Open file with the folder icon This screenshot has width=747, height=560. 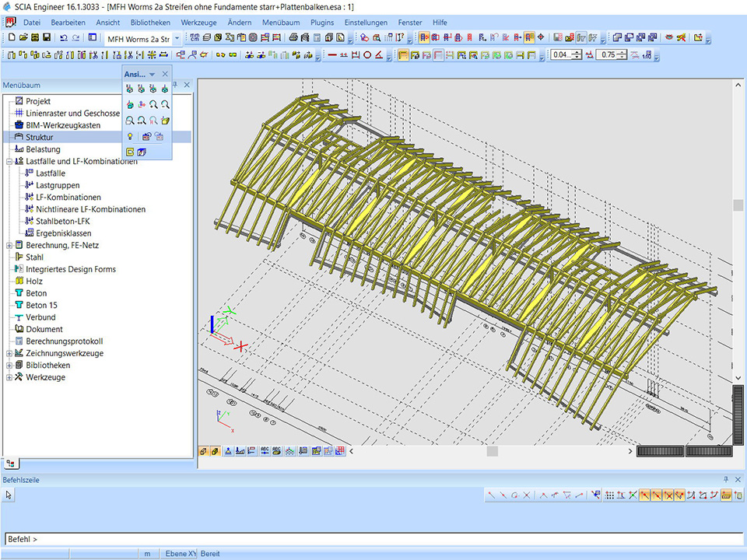(23, 37)
